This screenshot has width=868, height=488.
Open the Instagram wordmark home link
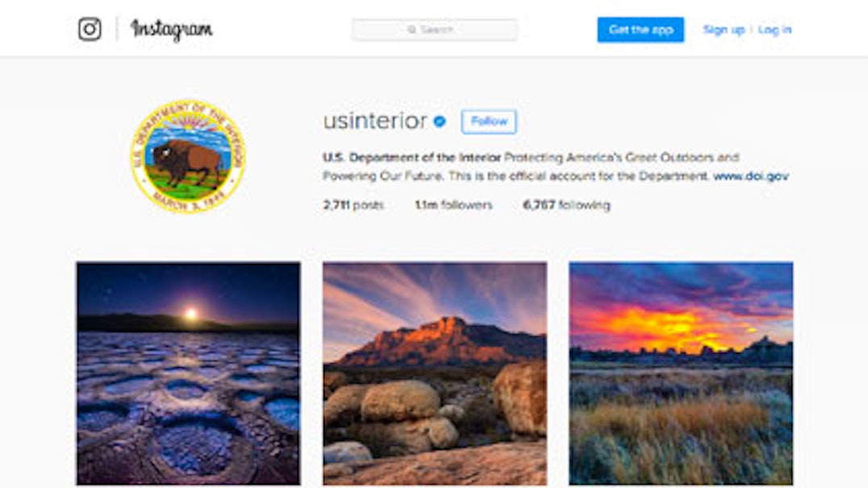[172, 30]
